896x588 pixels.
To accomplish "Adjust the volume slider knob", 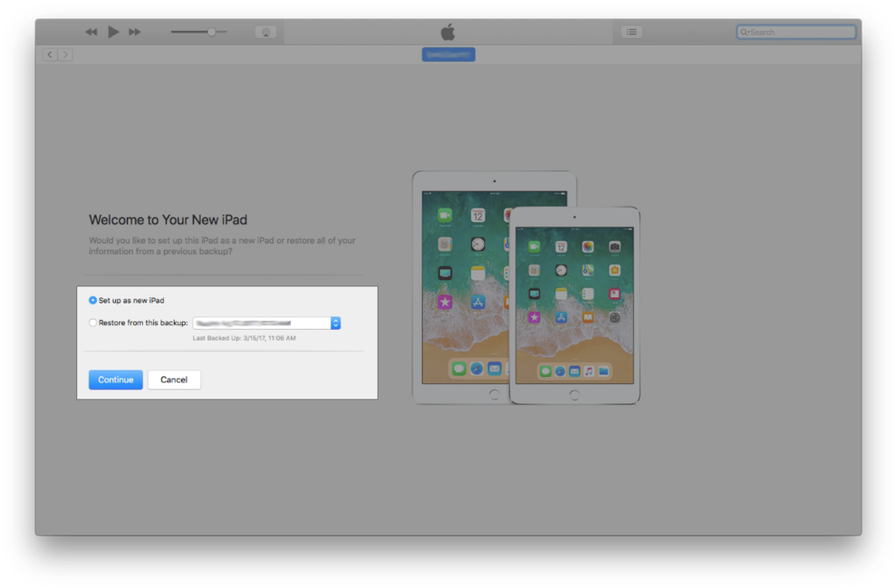I will [x=211, y=32].
